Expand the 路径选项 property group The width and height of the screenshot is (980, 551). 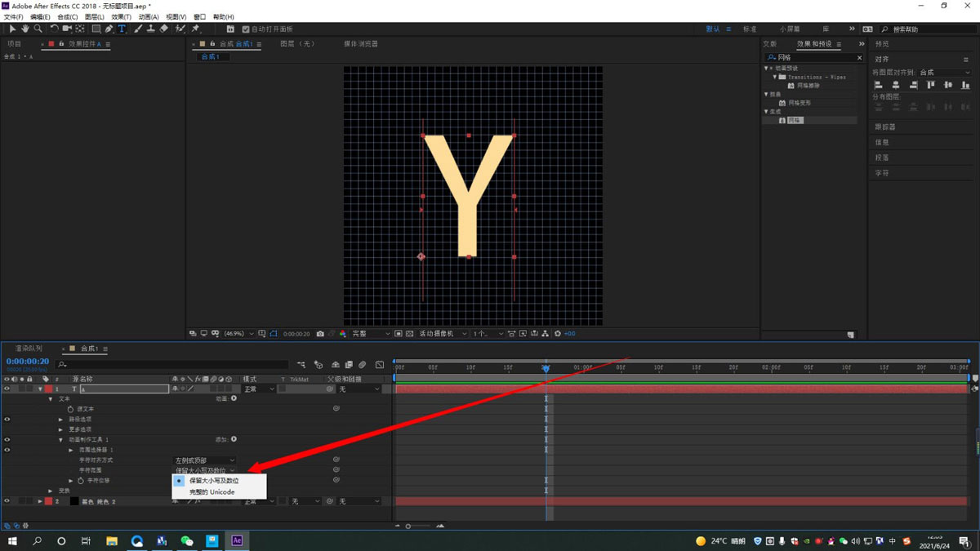(60, 420)
